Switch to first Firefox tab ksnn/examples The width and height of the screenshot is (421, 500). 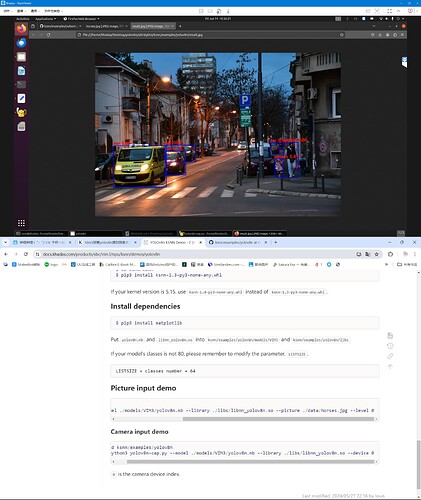coord(60,26)
